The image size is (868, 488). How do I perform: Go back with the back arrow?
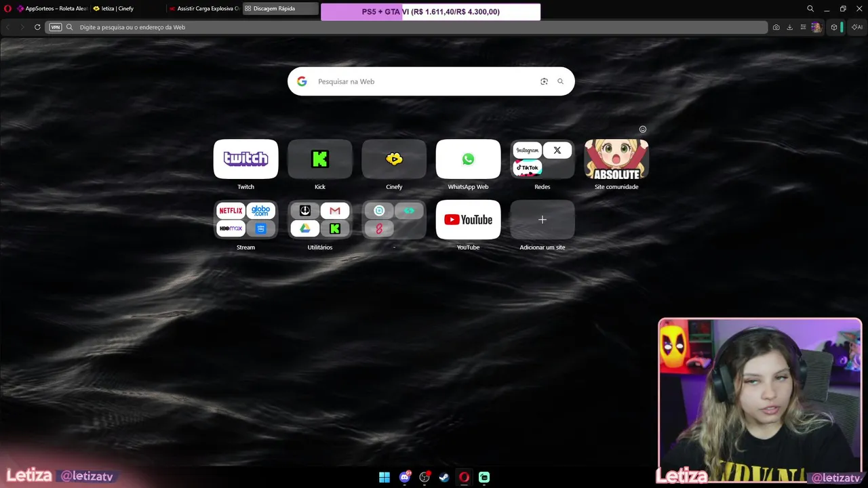(8, 27)
